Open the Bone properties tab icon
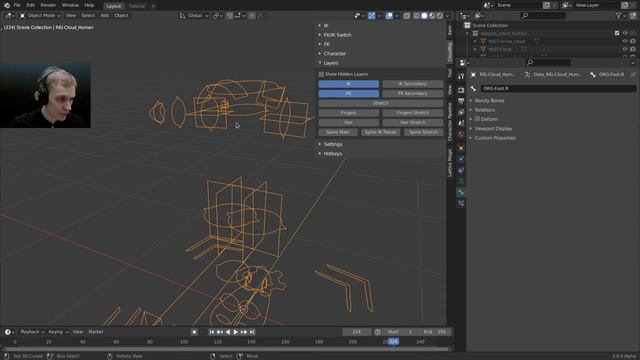The image size is (640, 360). pyautogui.click(x=461, y=192)
